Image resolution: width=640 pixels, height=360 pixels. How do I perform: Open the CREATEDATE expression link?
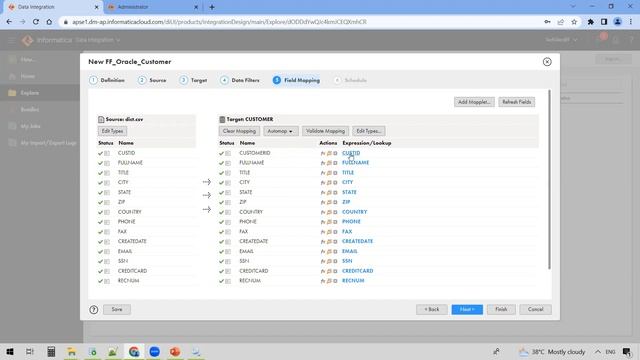(x=358, y=242)
